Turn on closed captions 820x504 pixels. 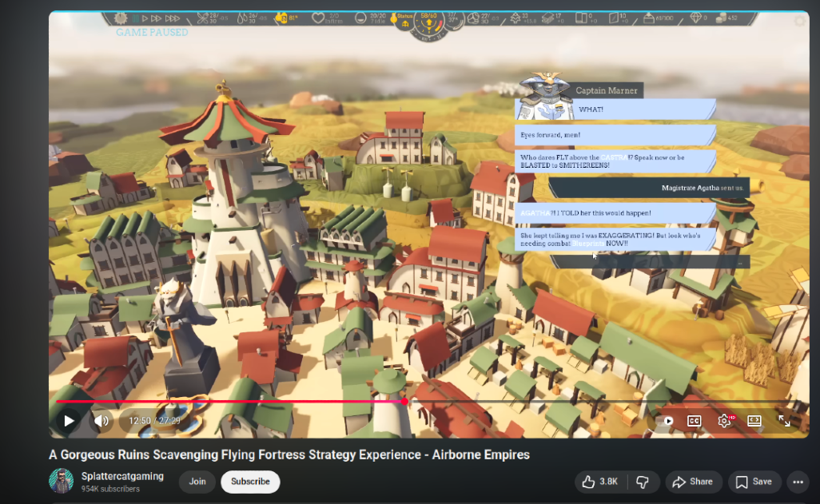(x=695, y=421)
